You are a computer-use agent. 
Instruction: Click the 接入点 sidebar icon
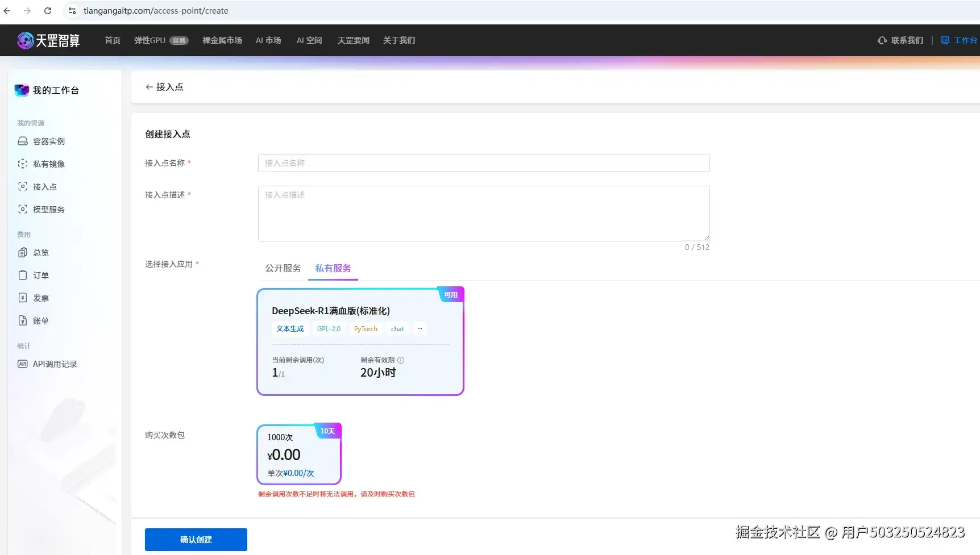(23, 186)
